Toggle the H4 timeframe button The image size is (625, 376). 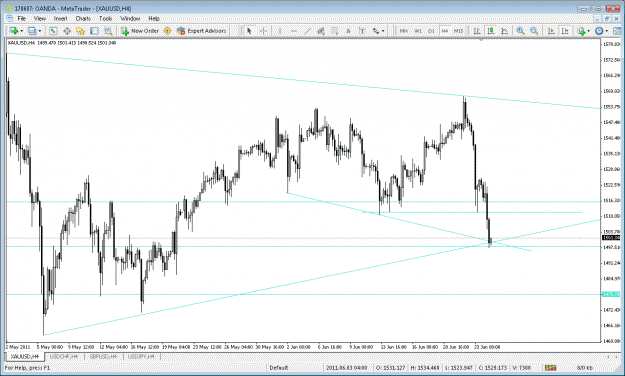444,31
